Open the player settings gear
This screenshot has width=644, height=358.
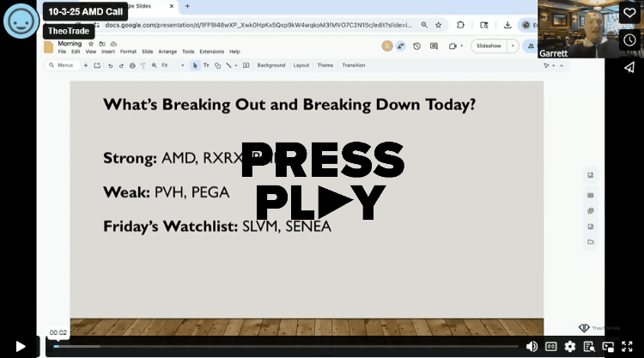[569, 347]
